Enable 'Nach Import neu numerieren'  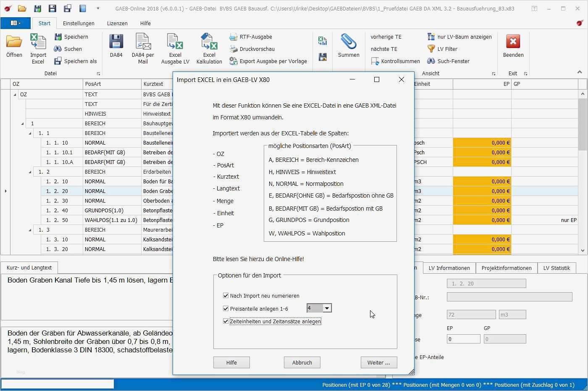[226, 296]
